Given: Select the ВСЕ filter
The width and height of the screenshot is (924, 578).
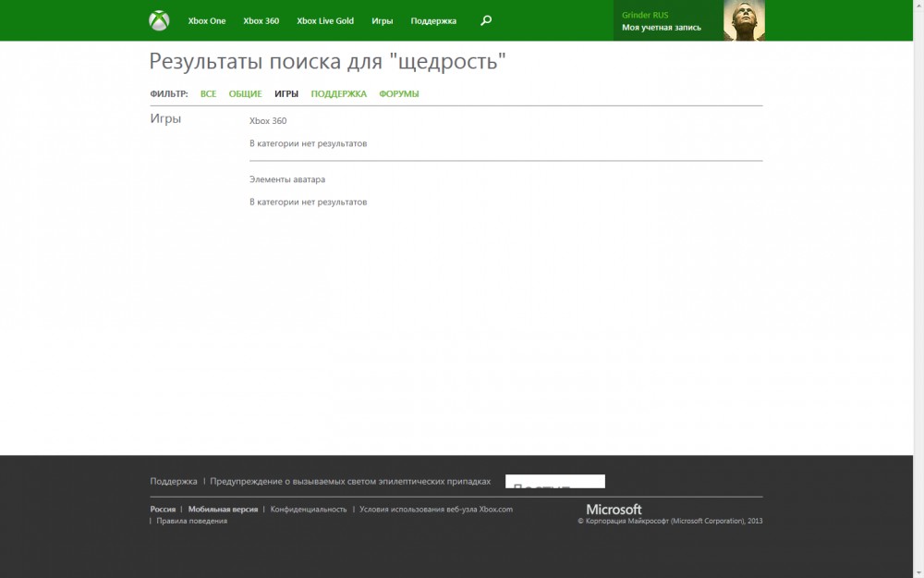Looking at the screenshot, I should pyautogui.click(x=208, y=93).
